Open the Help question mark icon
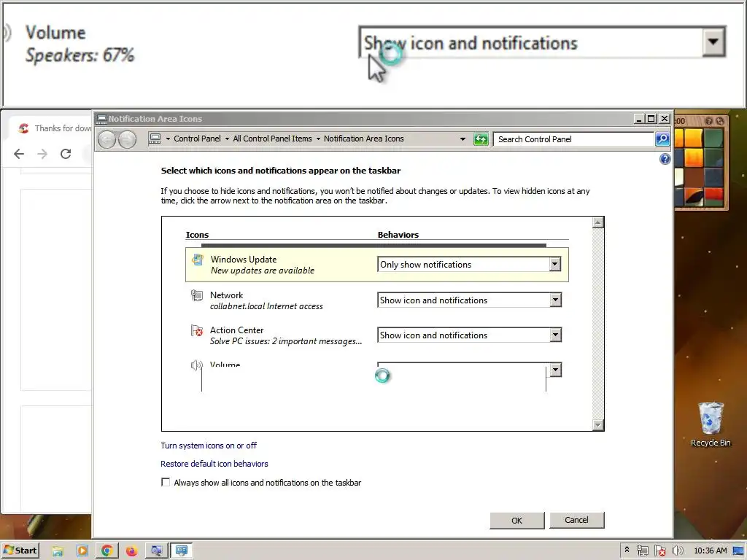The height and width of the screenshot is (560, 747). tap(665, 159)
